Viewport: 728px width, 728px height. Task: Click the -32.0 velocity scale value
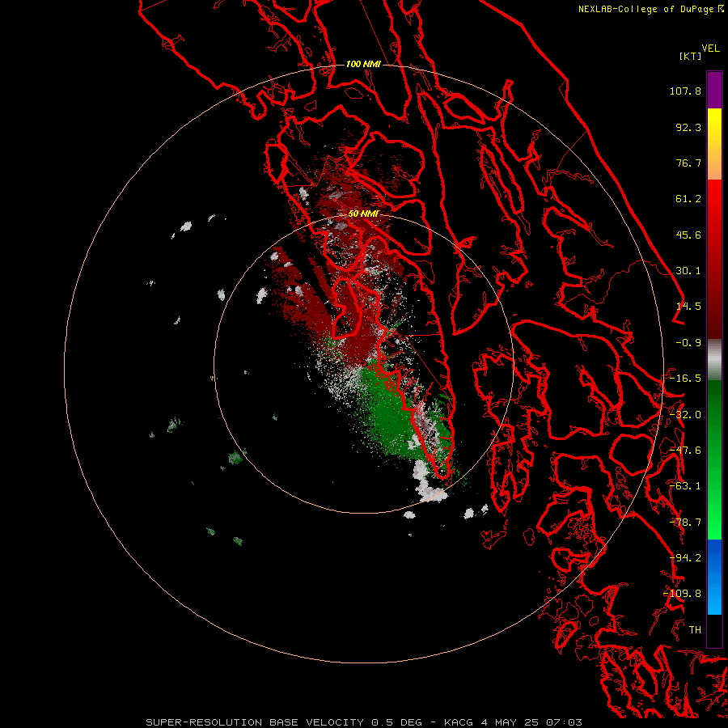[685, 415]
